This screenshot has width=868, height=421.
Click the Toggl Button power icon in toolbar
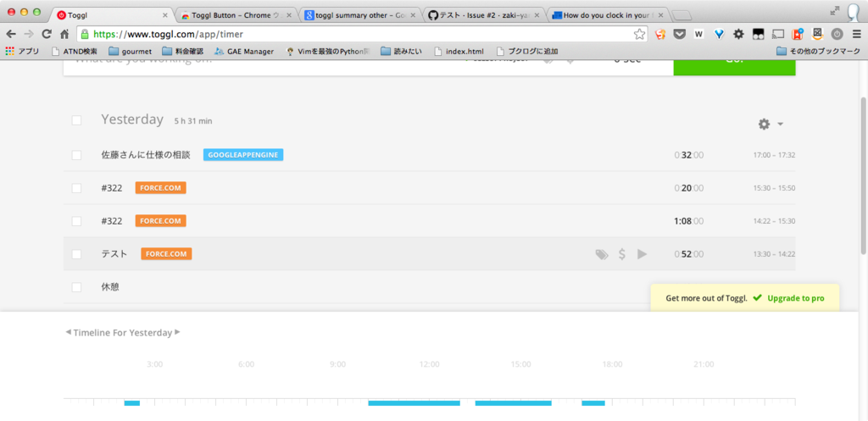point(837,34)
